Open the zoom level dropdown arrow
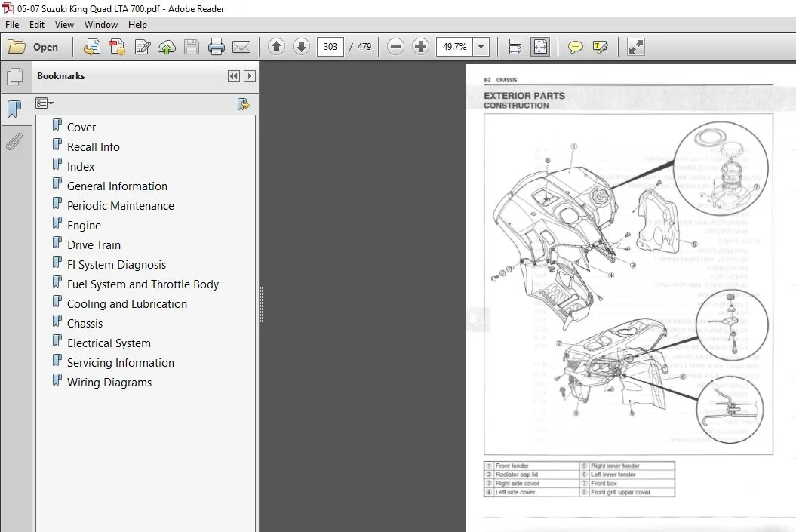The image size is (796, 532). (481, 47)
